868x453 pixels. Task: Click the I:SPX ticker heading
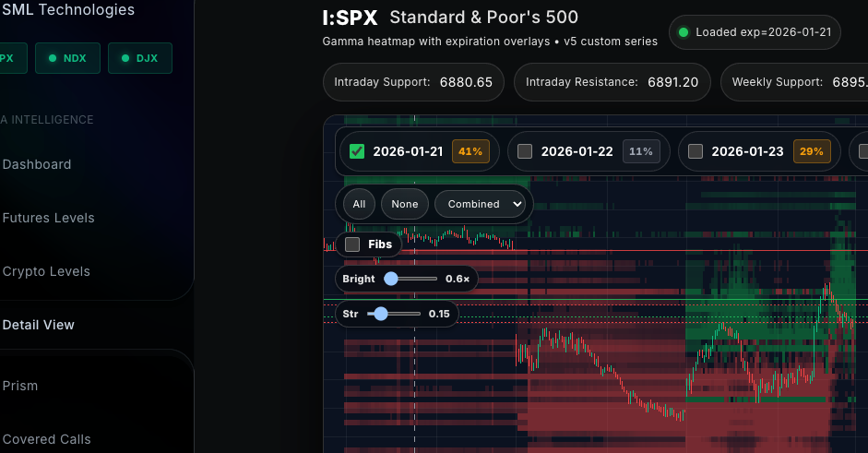(x=350, y=18)
